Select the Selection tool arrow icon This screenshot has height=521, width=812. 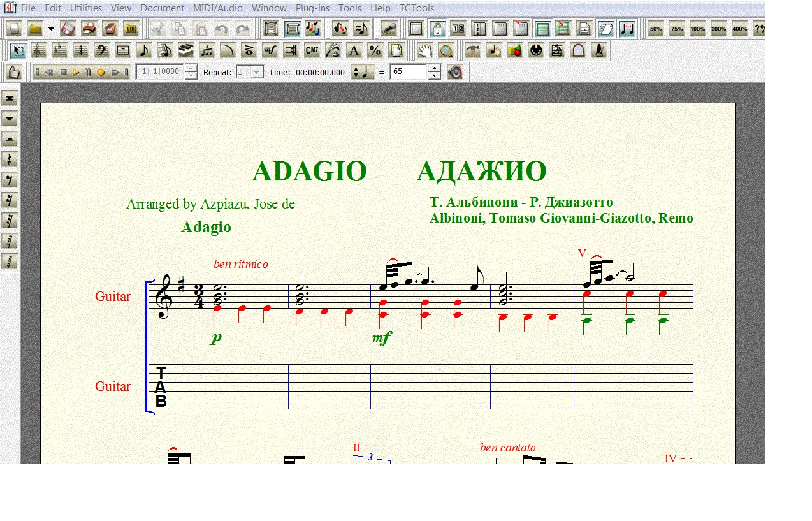[x=18, y=50]
